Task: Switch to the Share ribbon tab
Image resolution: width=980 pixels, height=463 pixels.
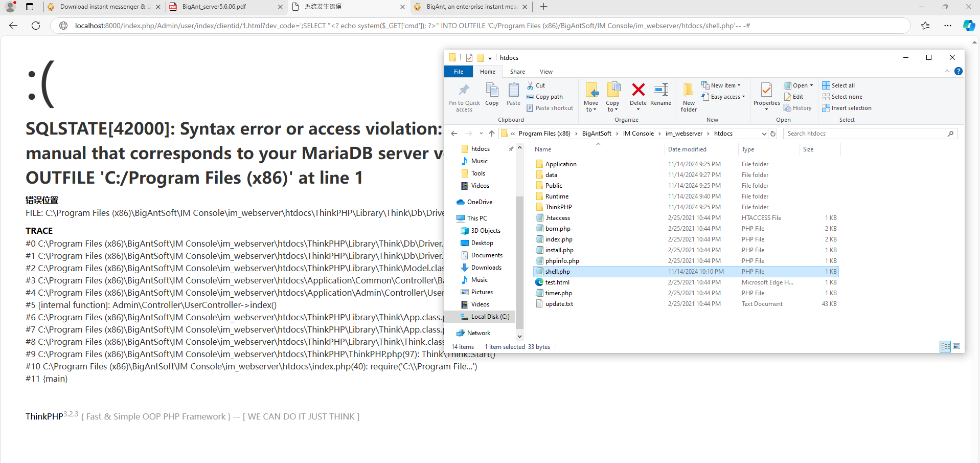Action: click(517, 72)
